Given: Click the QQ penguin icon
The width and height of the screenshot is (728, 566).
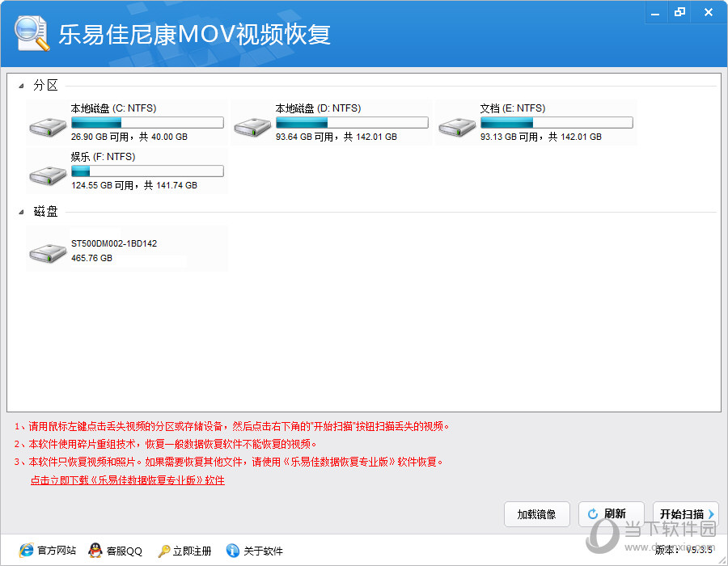Looking at the screenshot, I should [x=95, y=550].
